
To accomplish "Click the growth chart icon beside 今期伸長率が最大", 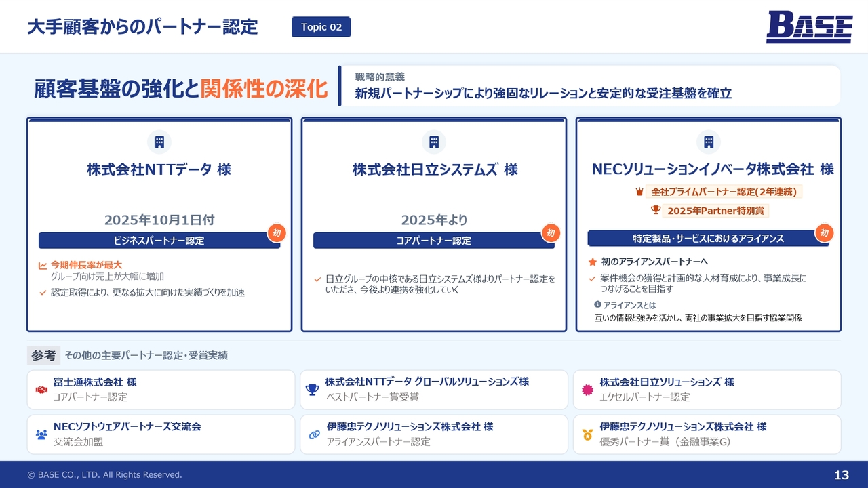I will [x=43, y=266].
